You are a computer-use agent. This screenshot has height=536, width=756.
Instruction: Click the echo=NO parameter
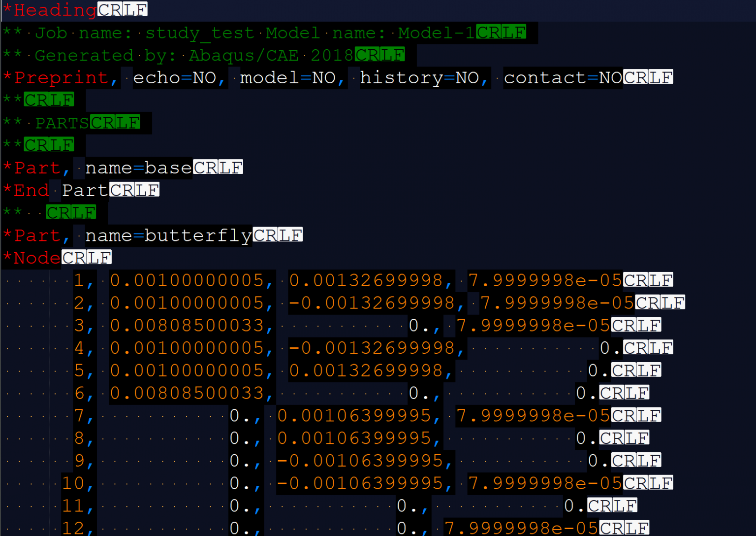(x=175, y=78)
